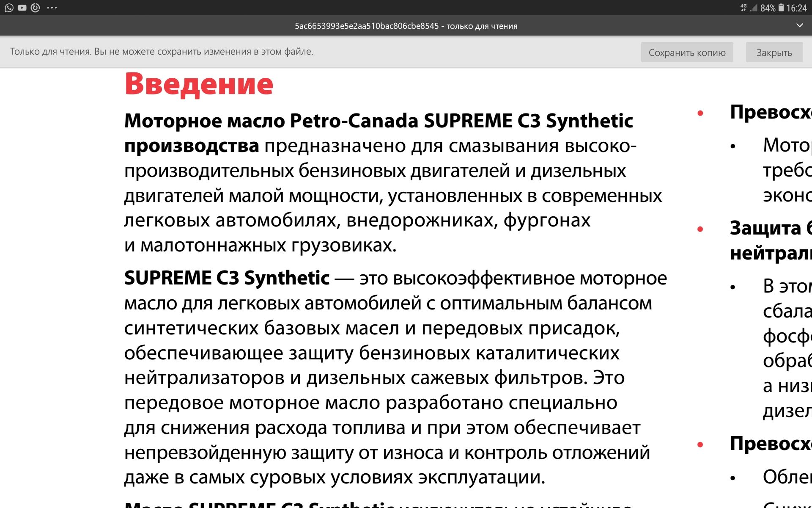Tap the line синтетических базовых масел и передовых присадок
Screen dimensions: 812x508
pos(372,329)
